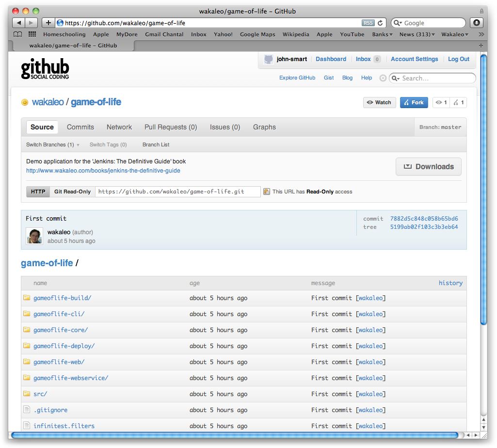497x448 pixels.
Task: Open the Top Sites grid icon
Action: click(32, 34)
